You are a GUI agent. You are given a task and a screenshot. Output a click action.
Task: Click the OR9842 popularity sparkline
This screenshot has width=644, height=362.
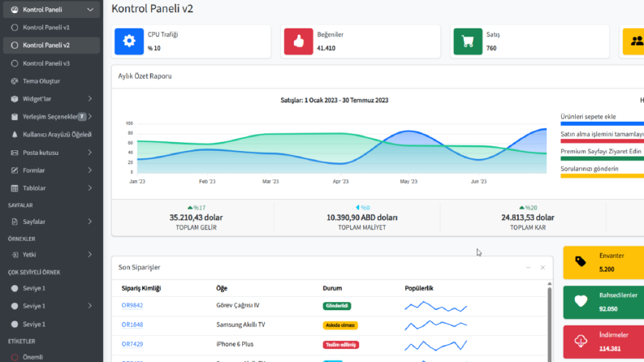(x=436, y=307)
